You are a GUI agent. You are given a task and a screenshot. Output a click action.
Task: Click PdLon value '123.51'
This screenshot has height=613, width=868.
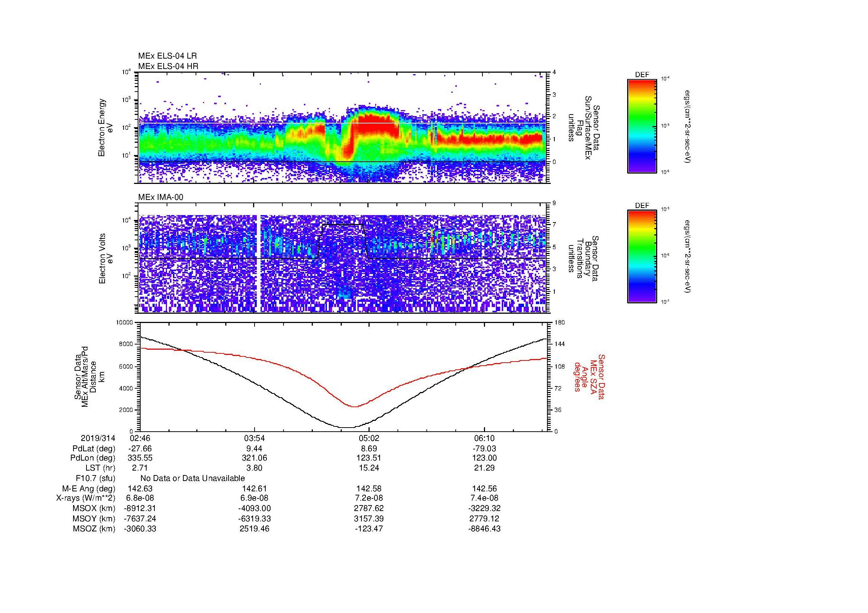(369, 458)
